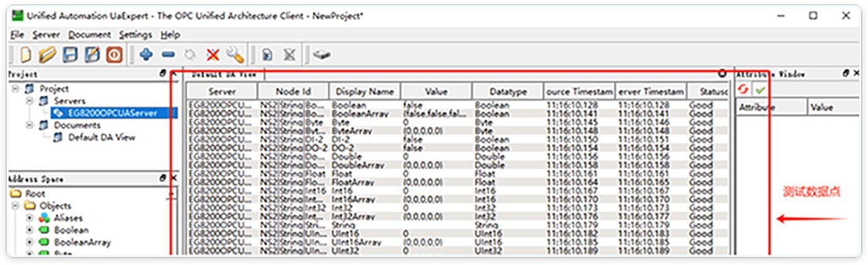The height and width of the screenshot is (265, 868).
Task: Open the Server menu
Action: click(x=46, y=35)
